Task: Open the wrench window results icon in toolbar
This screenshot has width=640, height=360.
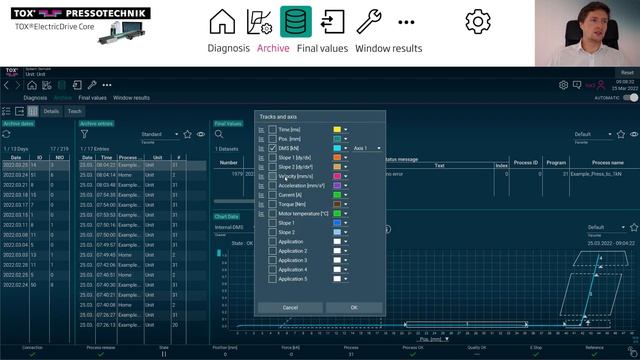Action: (x=92, y=85)
